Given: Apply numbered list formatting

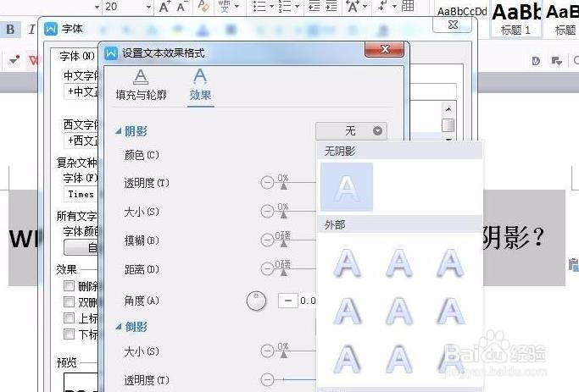Looking at the screenshot, I should [285, 6].
